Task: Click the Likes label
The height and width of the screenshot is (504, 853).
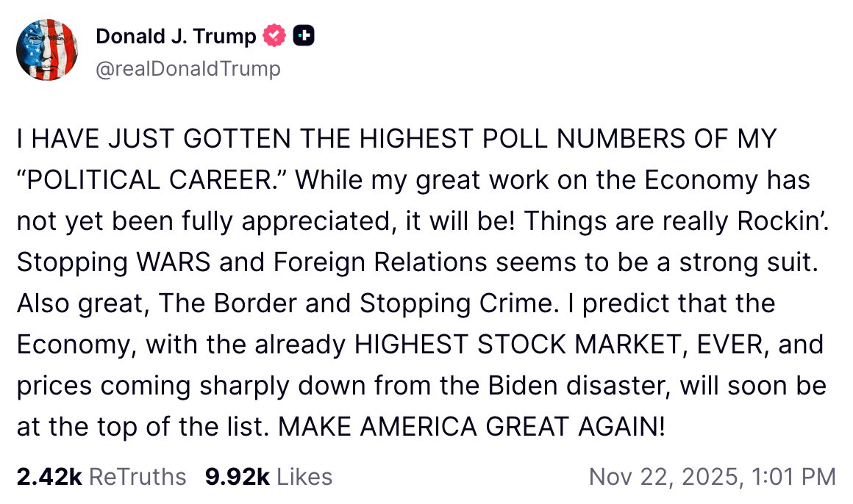Action: click(x=303, y=477)
